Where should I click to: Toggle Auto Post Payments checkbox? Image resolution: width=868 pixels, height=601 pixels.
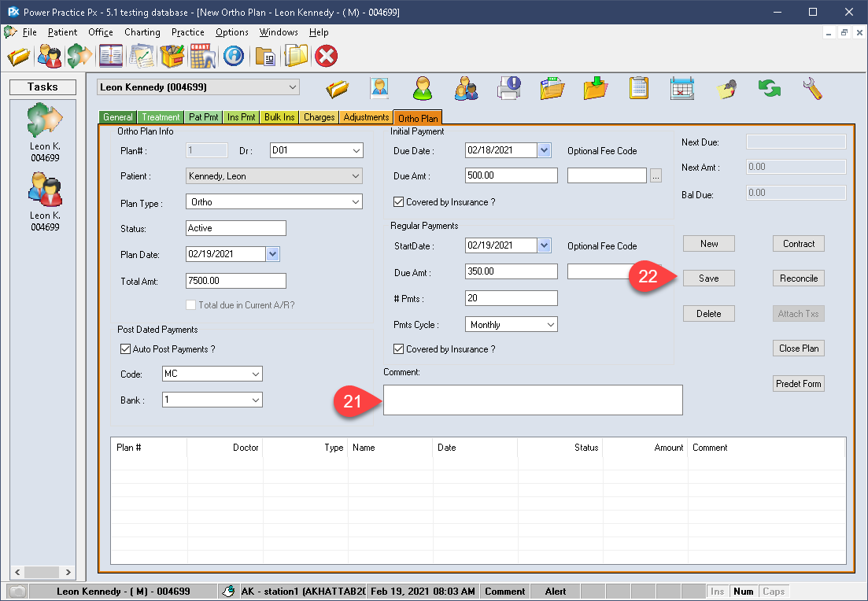tap(126, 349)
